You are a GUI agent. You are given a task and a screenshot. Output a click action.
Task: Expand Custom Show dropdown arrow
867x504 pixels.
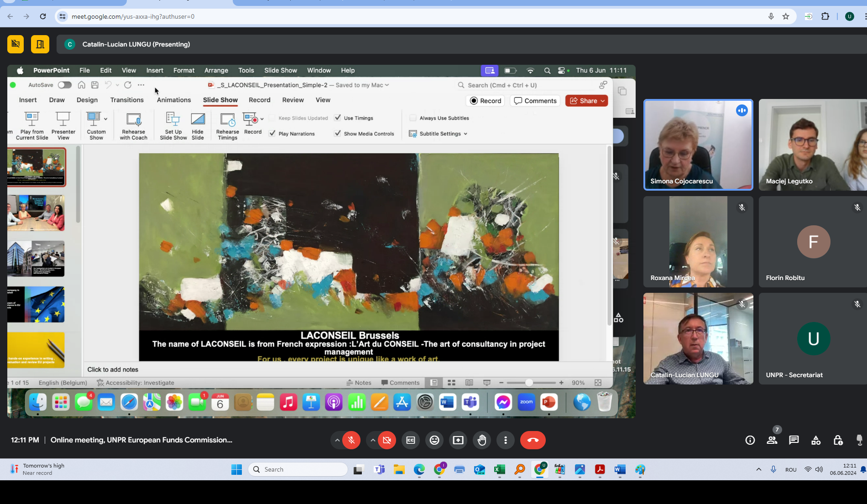tap(106, 119)
